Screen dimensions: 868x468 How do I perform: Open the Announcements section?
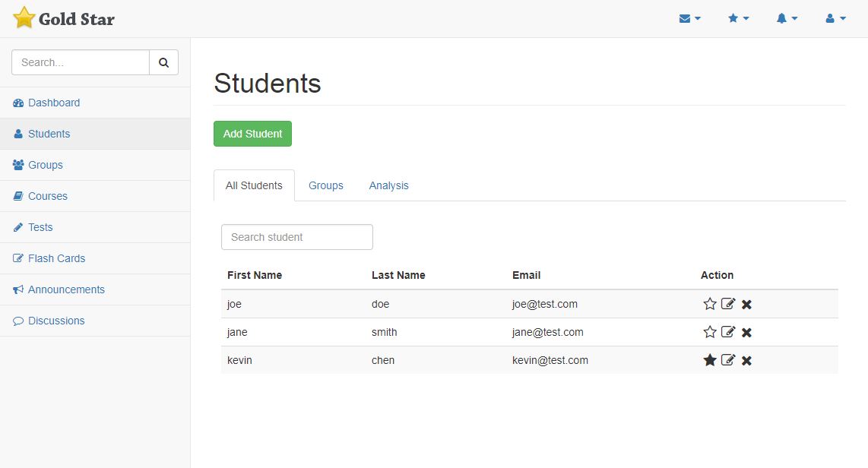click(x=66, y=289)
